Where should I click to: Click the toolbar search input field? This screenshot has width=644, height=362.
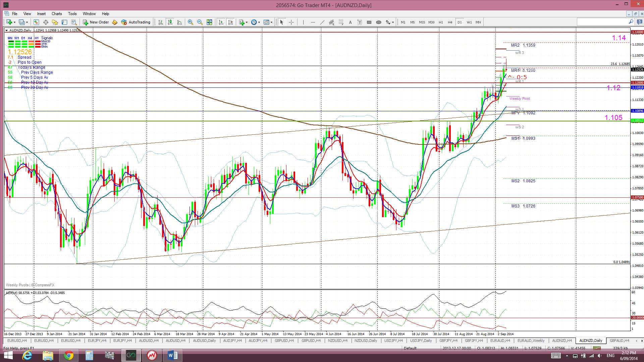[602, 22]
